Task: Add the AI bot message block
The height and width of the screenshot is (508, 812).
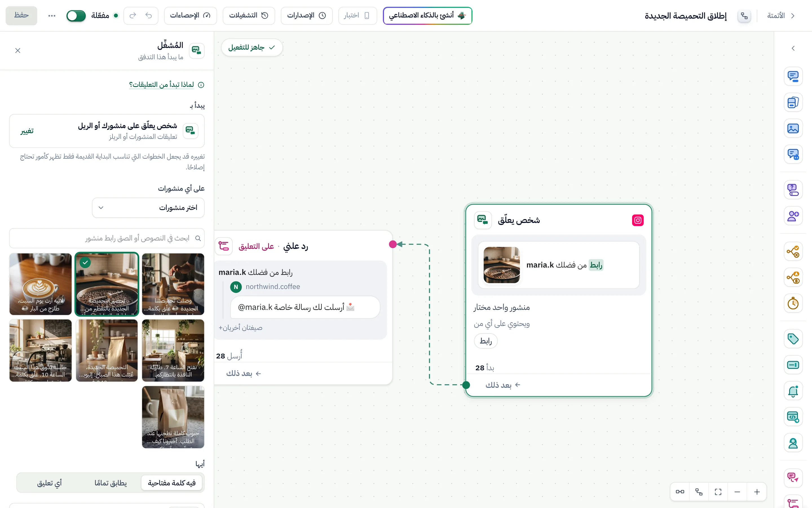Action: coord(793,154)
